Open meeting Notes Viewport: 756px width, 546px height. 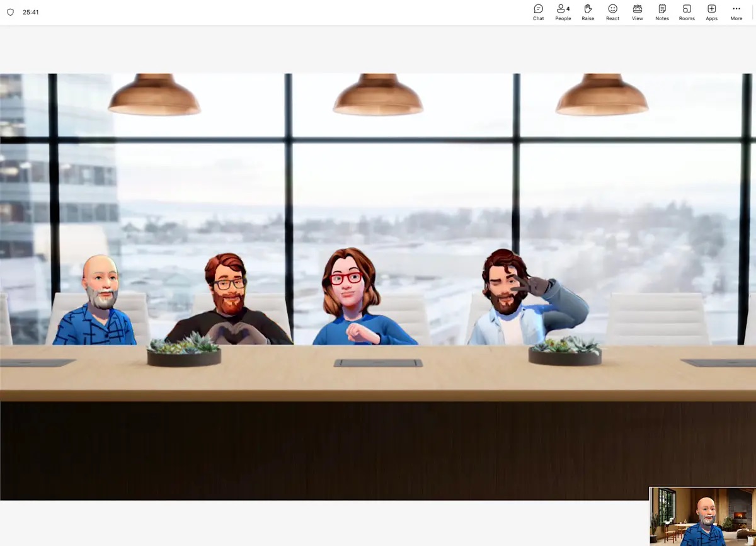pyautogui.click(x=662, y=12)
